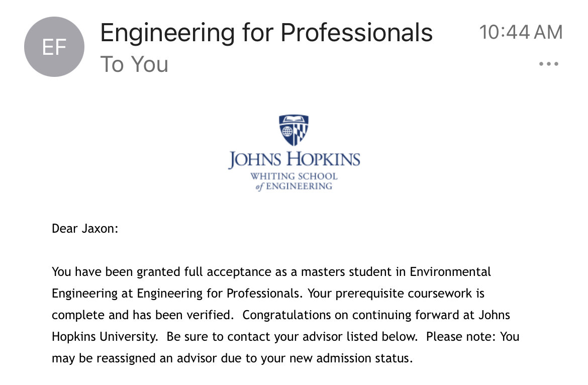Click the Whiting School of Engineering subtitle
The height and width of the screenshot is (385, 588).
(293, 181)
